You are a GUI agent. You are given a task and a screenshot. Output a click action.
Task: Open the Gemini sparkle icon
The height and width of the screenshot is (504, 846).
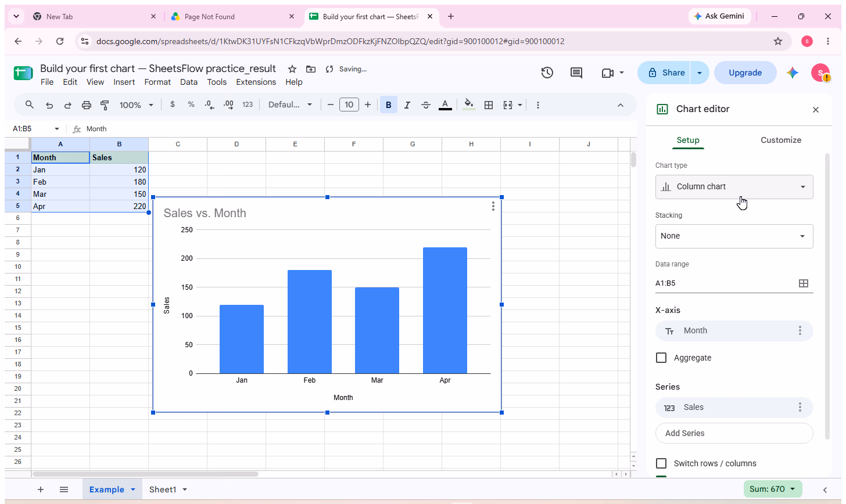click(x=793, y=73)
